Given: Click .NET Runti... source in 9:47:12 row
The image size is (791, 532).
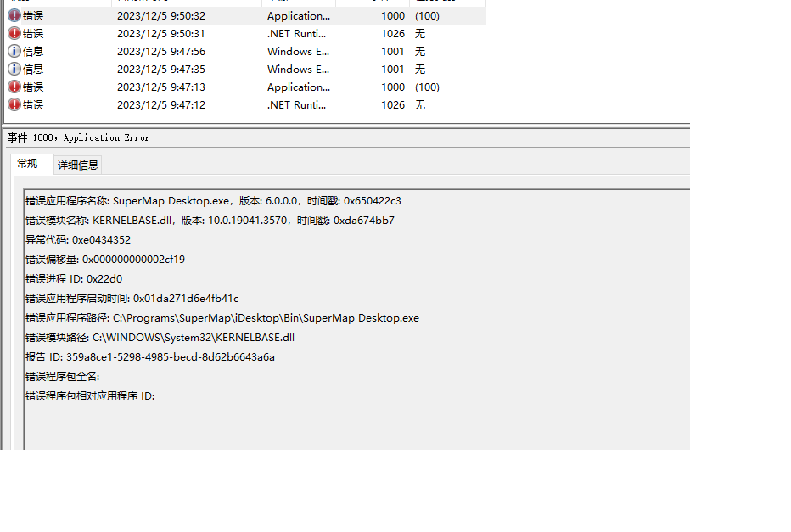Looking at the screenshot, I should (x=297, y=105).
